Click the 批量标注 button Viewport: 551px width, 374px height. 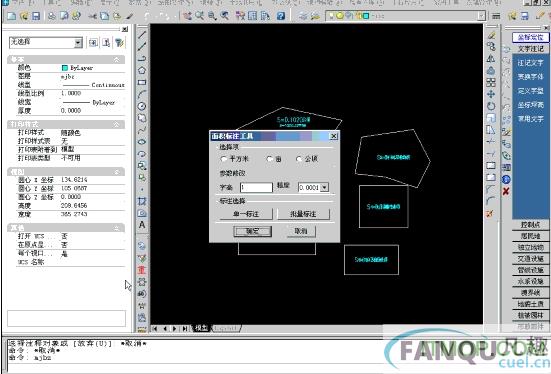click(303, 214)
